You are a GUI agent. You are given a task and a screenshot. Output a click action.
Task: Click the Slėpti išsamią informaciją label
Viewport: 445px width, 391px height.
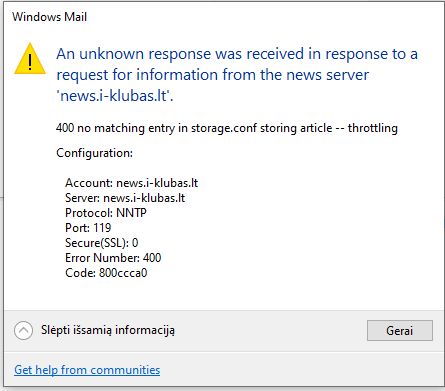[108, 330]
